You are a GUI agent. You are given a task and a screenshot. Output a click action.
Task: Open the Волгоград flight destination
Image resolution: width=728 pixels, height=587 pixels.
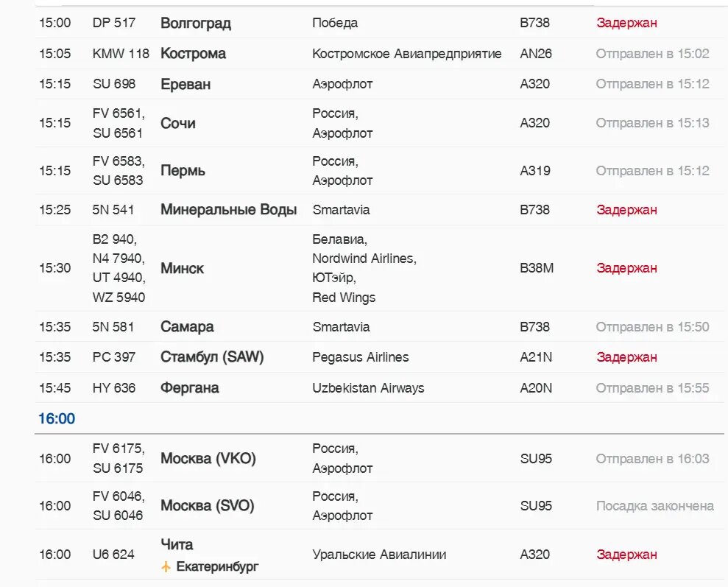click(196, 23)
